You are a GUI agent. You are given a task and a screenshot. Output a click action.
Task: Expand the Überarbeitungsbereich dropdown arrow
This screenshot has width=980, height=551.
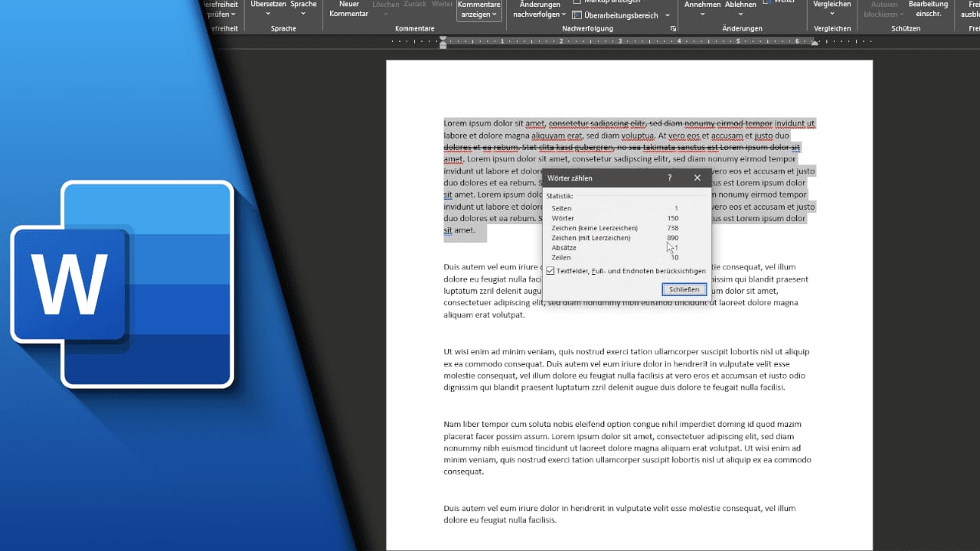pos(668,15)
